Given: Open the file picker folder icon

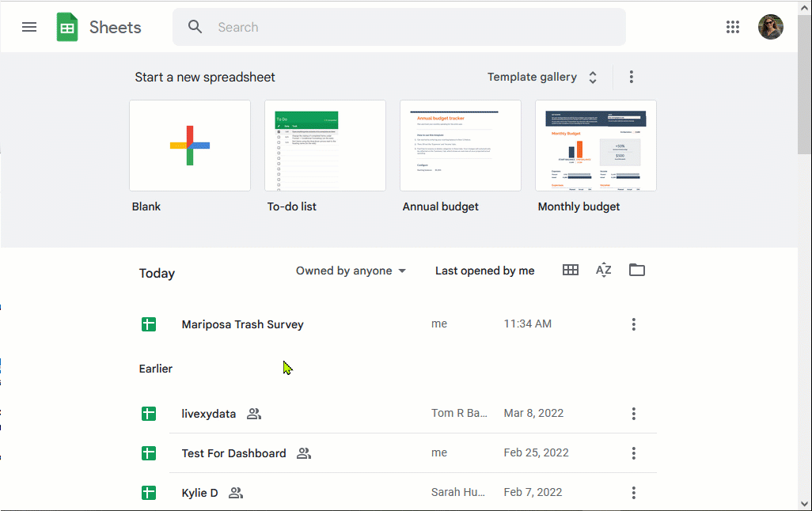Looking at the screenshot, I should pyautogui.click(x=636, y=270).
